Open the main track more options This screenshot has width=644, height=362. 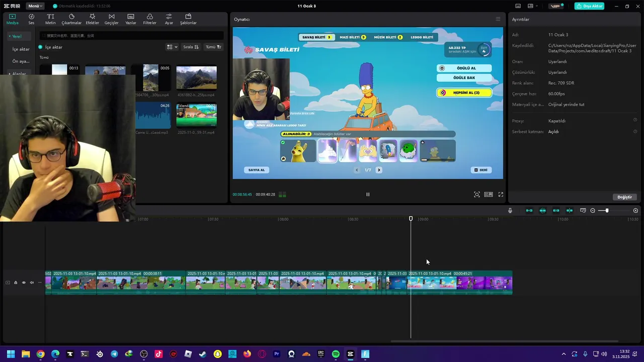[x=40, y=283]
